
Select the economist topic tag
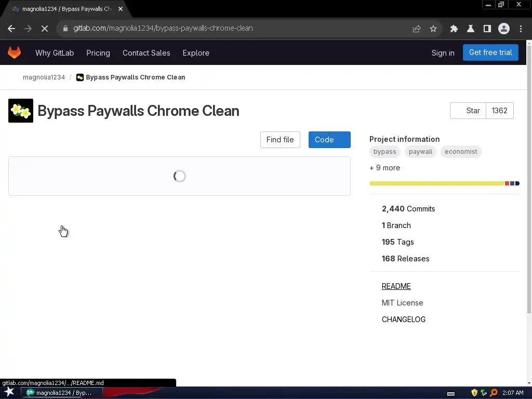click(461, 152)
